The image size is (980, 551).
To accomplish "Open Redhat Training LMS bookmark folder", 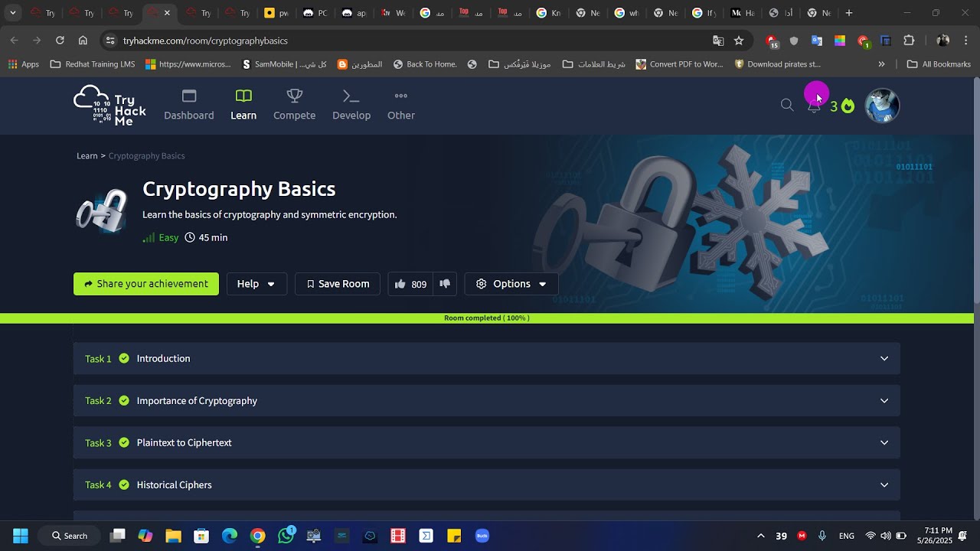I will tap(93, 64).
